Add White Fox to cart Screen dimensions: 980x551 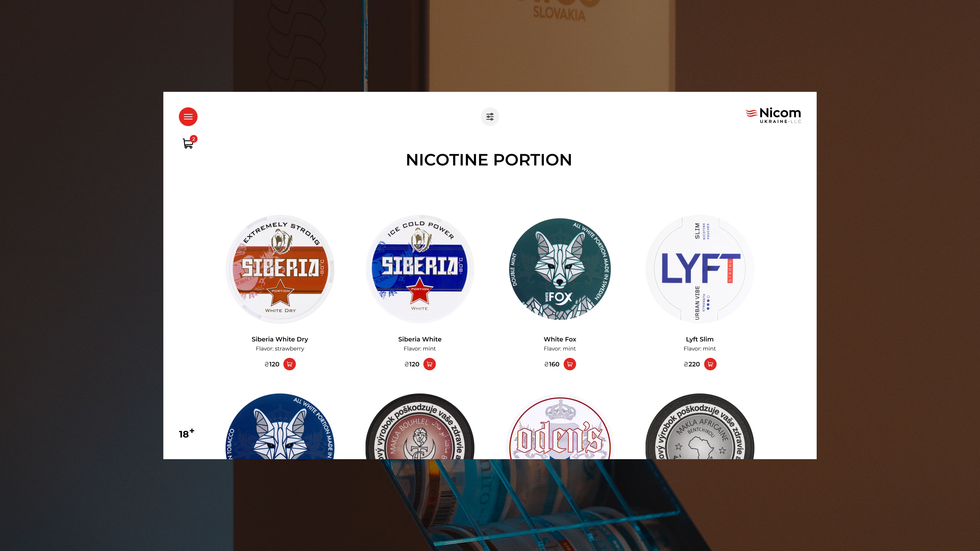coord(570,364)
